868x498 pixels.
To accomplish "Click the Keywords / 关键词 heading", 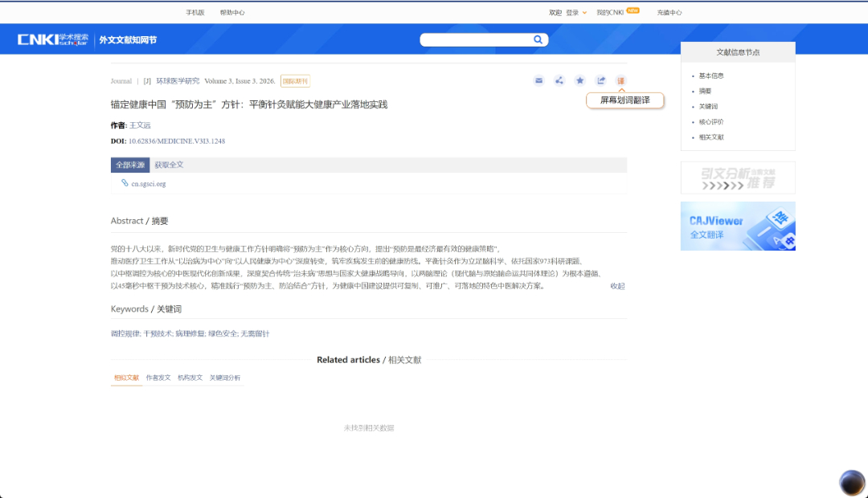I will pyautogui.click(x=146, y=308).
